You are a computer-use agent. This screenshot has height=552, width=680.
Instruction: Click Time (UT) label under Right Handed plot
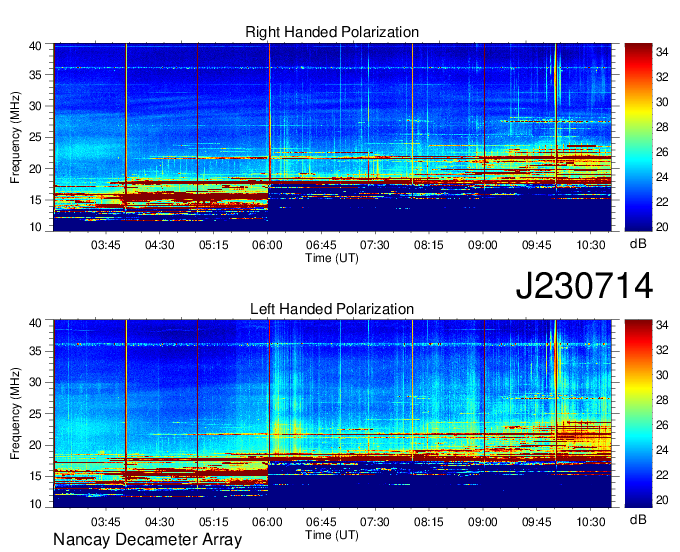(x=332, y=258)
